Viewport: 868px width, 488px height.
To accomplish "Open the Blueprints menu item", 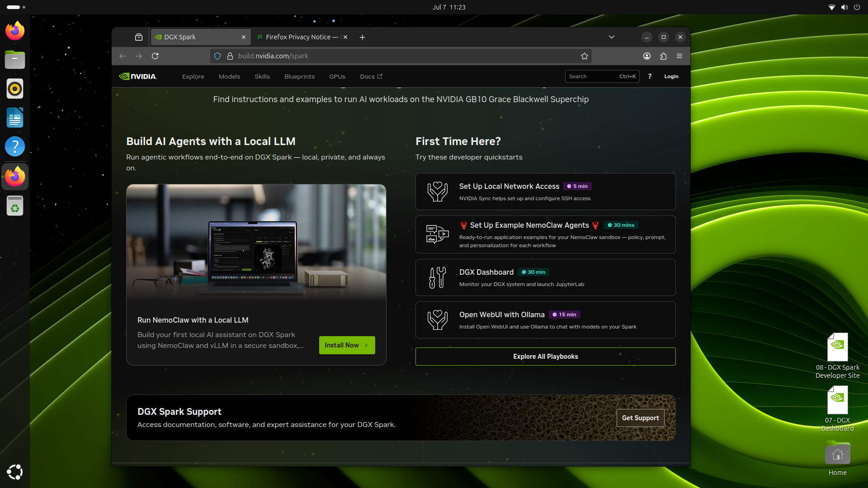I will point(299,76).
